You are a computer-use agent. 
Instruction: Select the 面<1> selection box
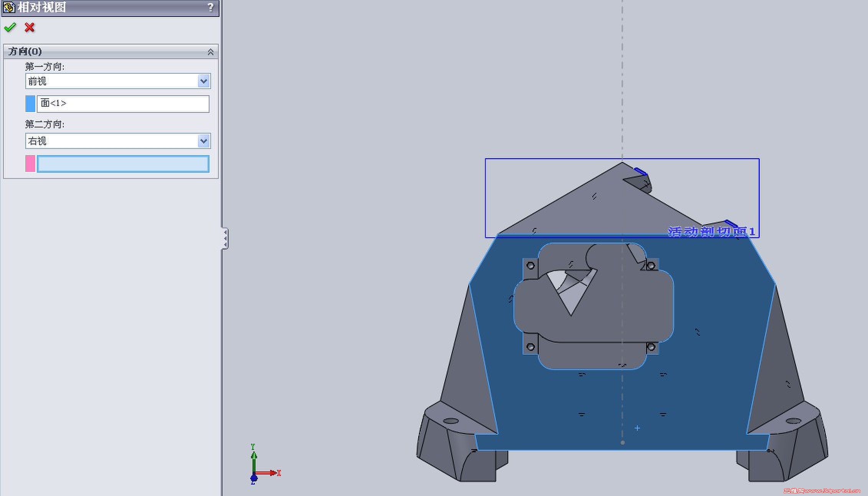tap(123, 104)
